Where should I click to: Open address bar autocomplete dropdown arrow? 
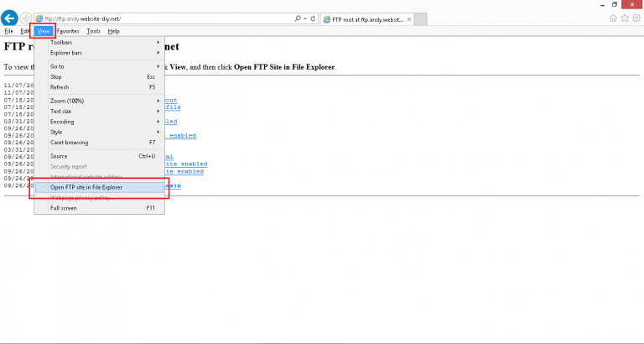[x=305, y=18]
